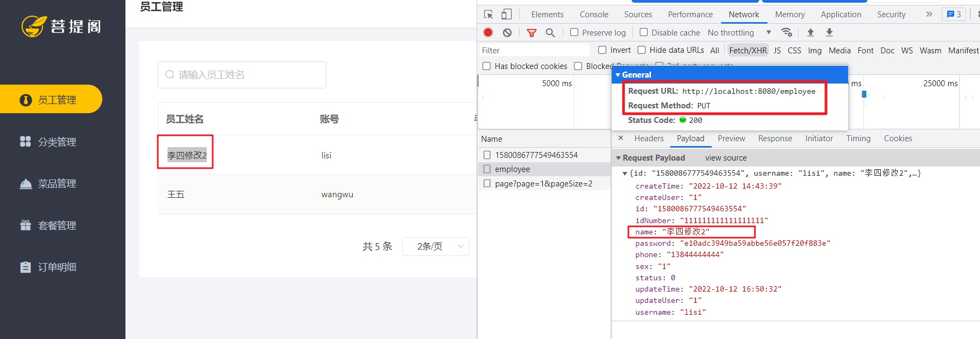Switch to the Console tab

(x=594, y=15)
